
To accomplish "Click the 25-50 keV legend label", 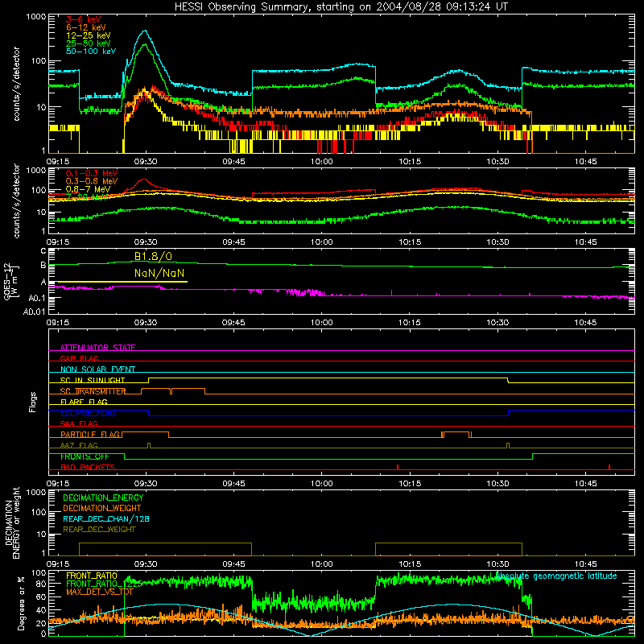I will 89,43.
